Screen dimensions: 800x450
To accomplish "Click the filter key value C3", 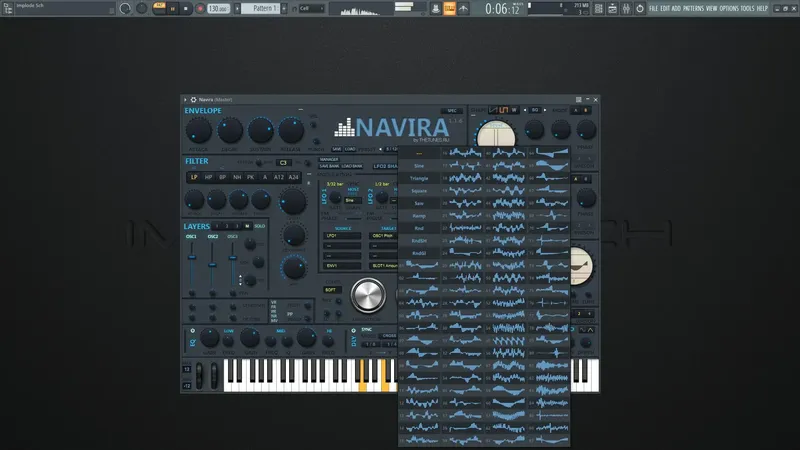I will pos(283,163).
